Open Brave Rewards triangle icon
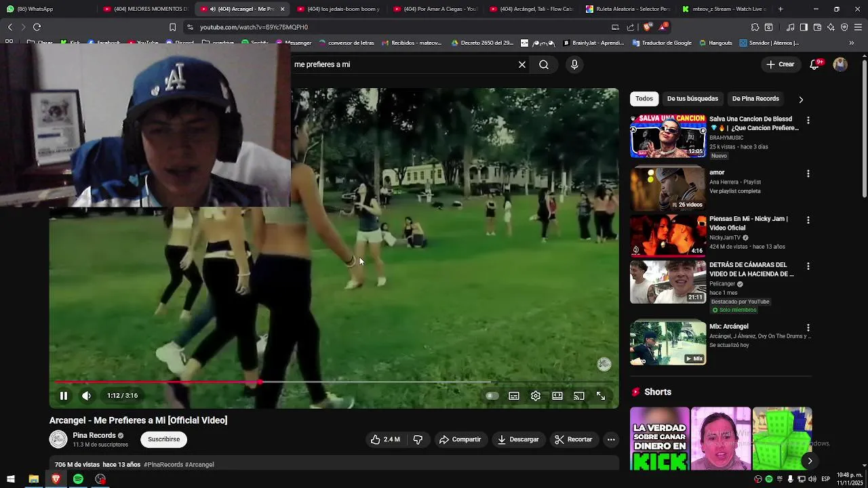The image size is (868, 488). (664, 27)
